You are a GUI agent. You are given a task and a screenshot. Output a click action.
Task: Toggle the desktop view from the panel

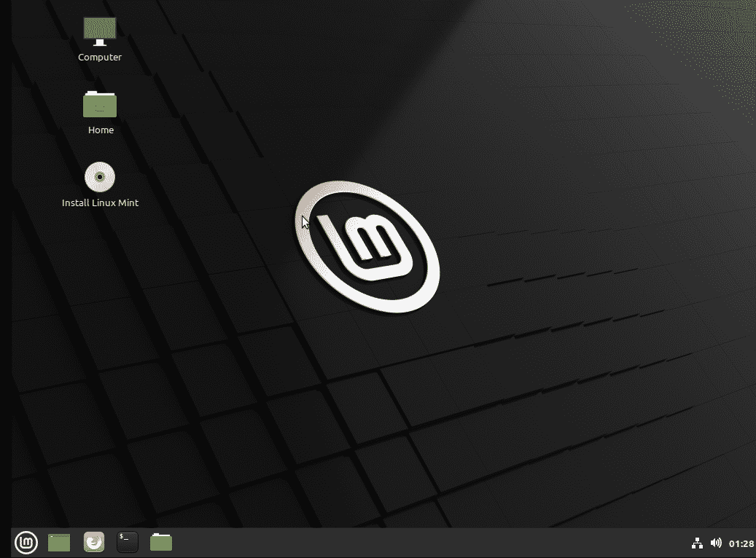click(58, 542)
